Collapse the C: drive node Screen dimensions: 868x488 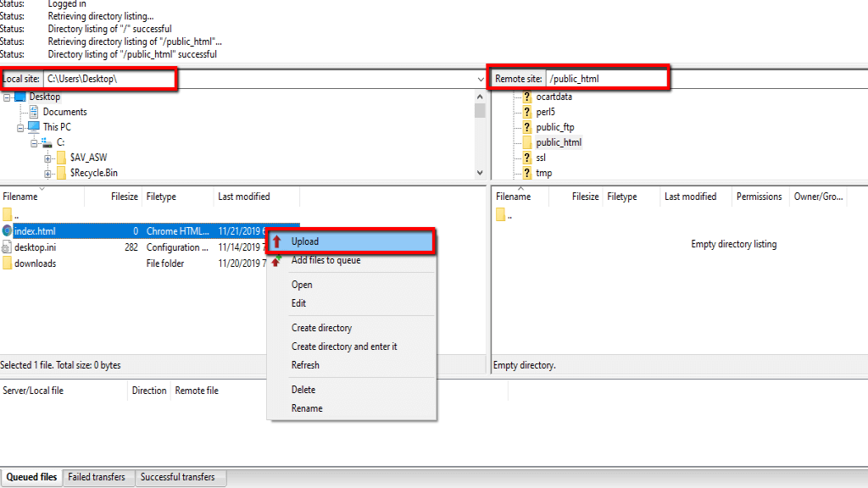point(34,143)
